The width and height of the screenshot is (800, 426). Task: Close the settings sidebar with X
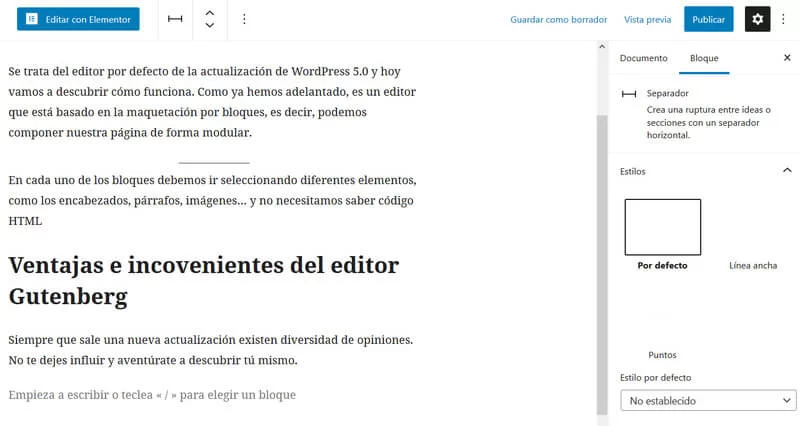coord(787,58)
